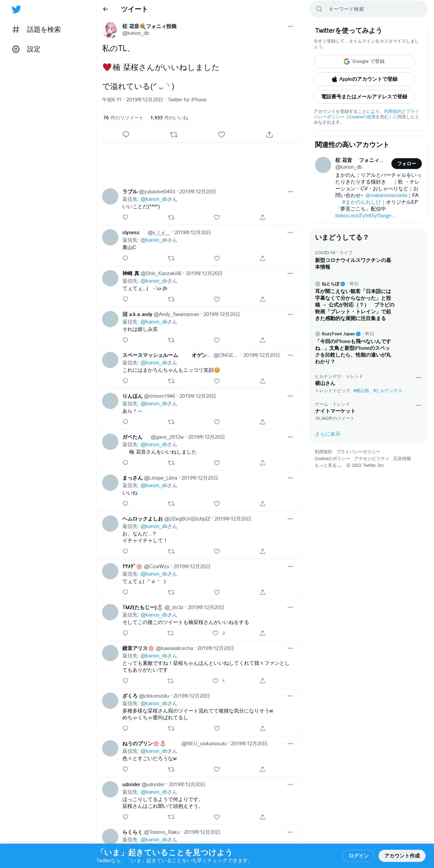Like TMZ(たもじー)'s reply showing 2 likes
The image size is (434, 868).
point(215,633)
